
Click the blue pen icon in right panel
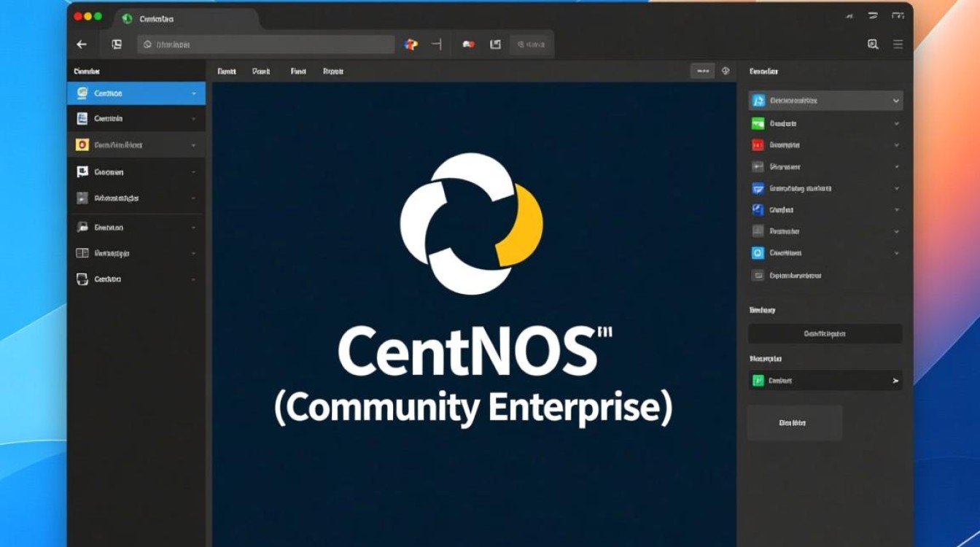coord(758,210)
